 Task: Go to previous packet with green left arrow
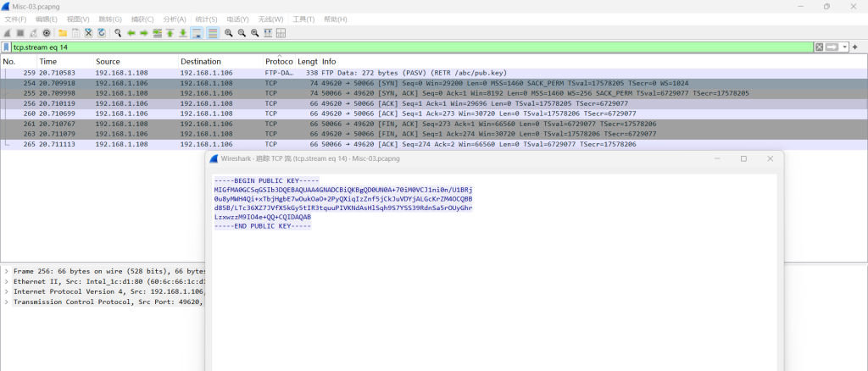click(131, 33)
